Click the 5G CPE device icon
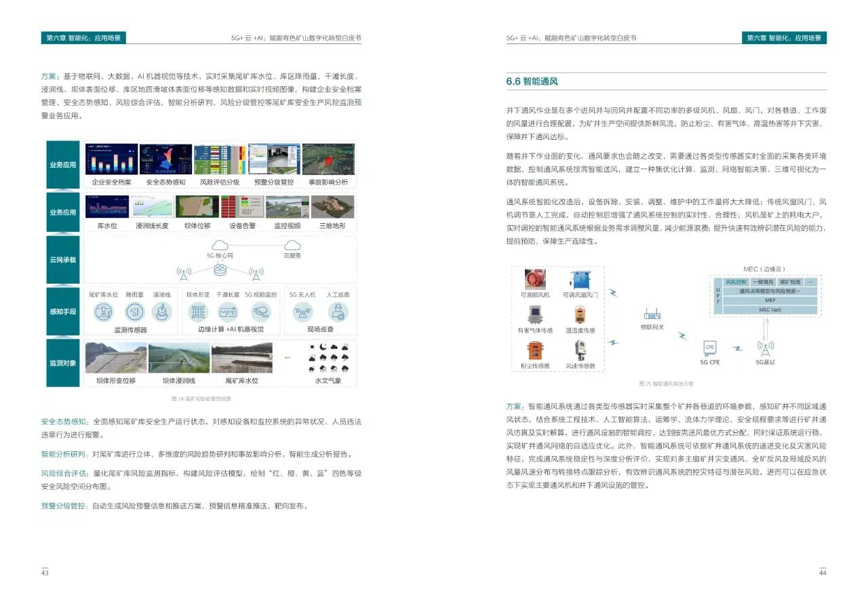868x589 pixels. pos(709,348)
